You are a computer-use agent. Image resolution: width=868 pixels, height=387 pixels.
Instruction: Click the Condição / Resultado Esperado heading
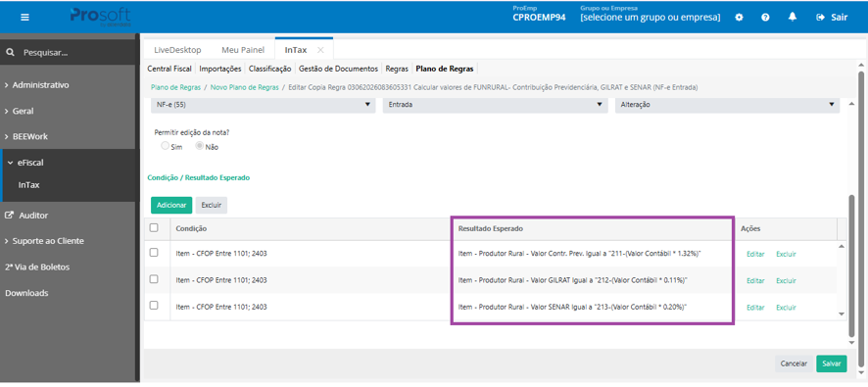(199, 177)
